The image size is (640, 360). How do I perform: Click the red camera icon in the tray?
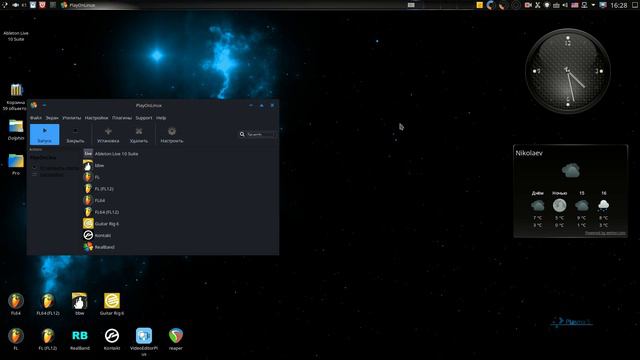pyautogui.click(x=528, y=5)
